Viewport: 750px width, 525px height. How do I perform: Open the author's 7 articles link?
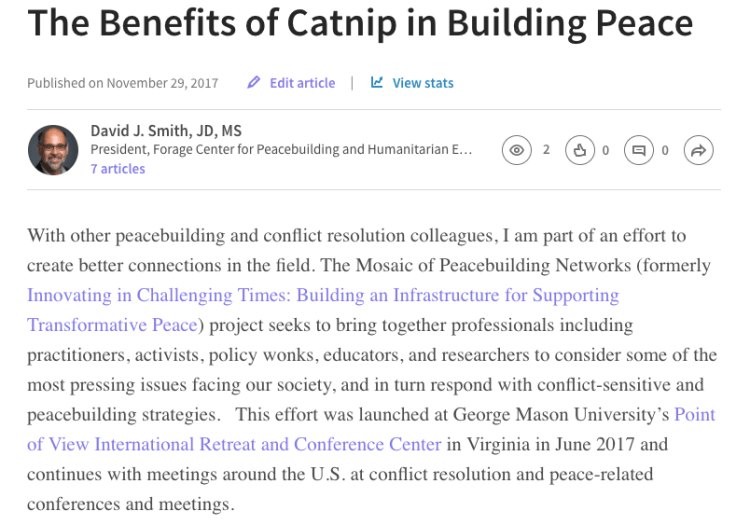tap(117, 169)
